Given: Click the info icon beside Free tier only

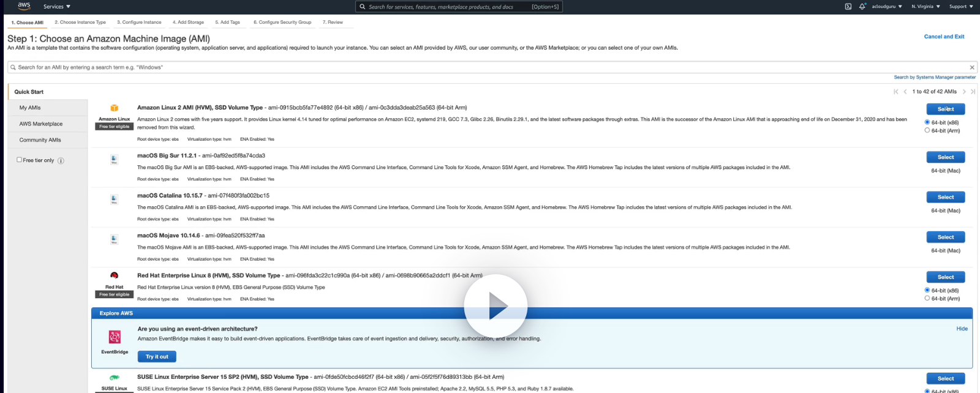Looking at the screenshot, I should 61,161.
